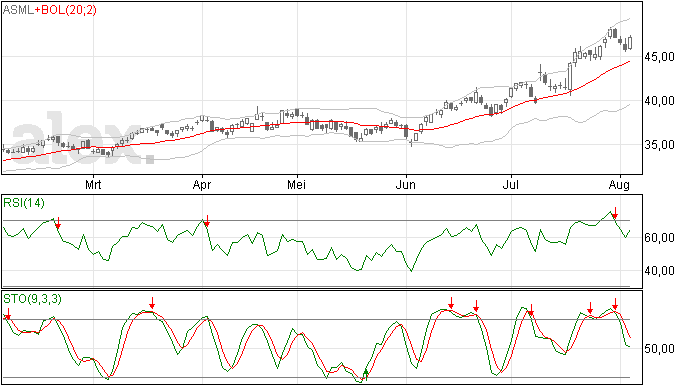The height and width of the screenshot is (387, 690).
Task: Select the Aug month label
Action: point(619,185)
